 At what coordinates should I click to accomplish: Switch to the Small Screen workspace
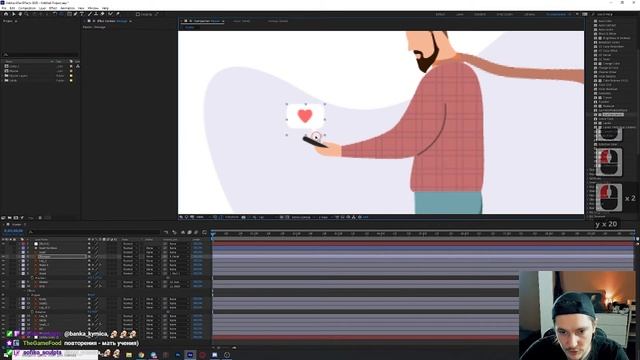pyautogui.click(x=505, y=14)
